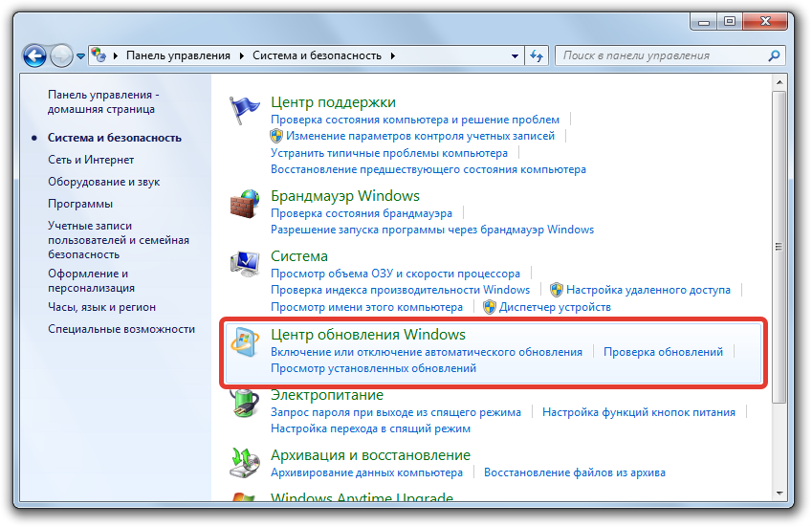Click the Refresh button in address bar
812x527 pixels.
(537, 55)
